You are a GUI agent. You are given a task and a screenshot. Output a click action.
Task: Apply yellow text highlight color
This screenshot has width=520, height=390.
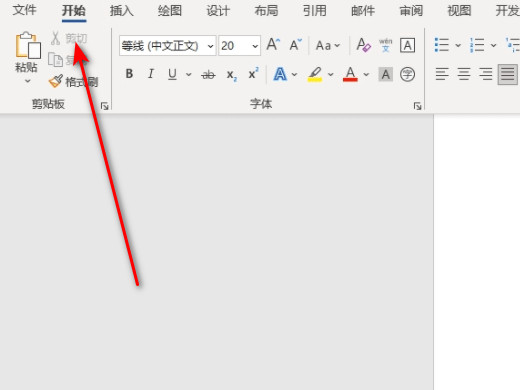pos(315,74)
